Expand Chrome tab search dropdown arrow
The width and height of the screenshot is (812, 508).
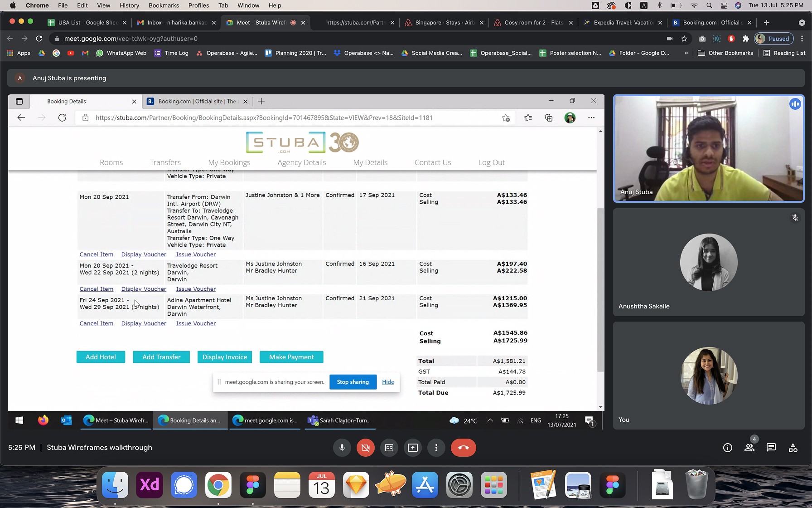(802, 22)
